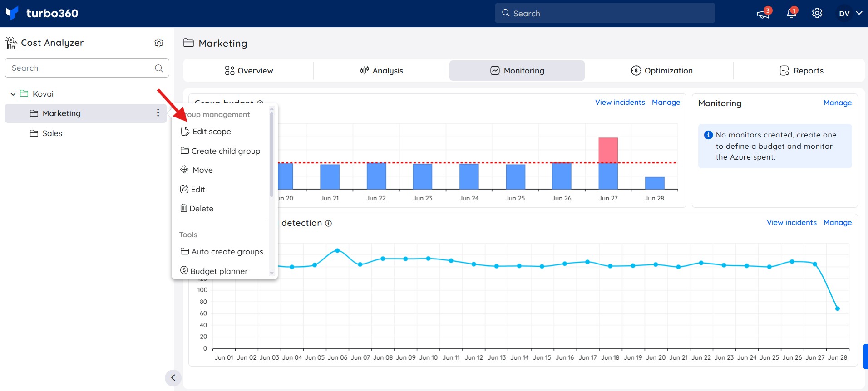Click the Cost Analyzer icon
This screenshot has height=391, width=868.
(x=11, y=43)
